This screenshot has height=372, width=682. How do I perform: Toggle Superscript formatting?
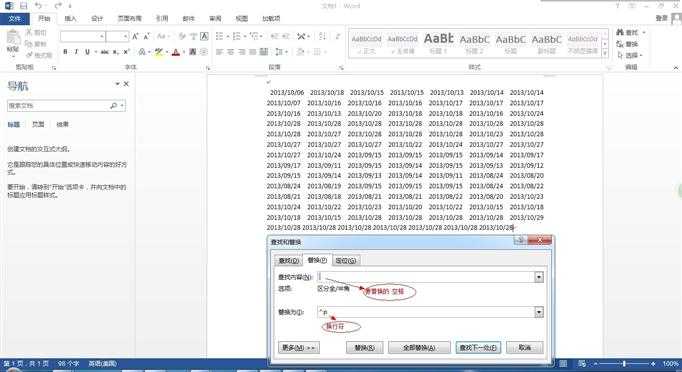pos(126,52)
